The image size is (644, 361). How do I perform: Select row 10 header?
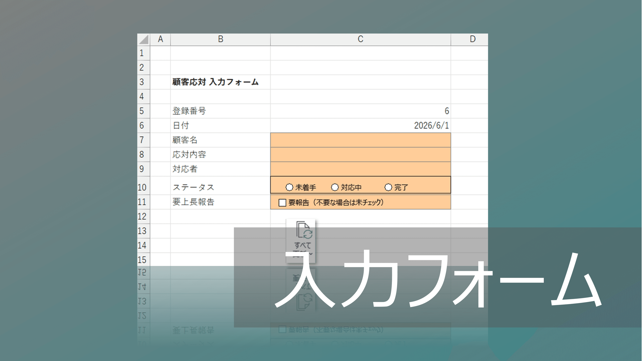144,186
